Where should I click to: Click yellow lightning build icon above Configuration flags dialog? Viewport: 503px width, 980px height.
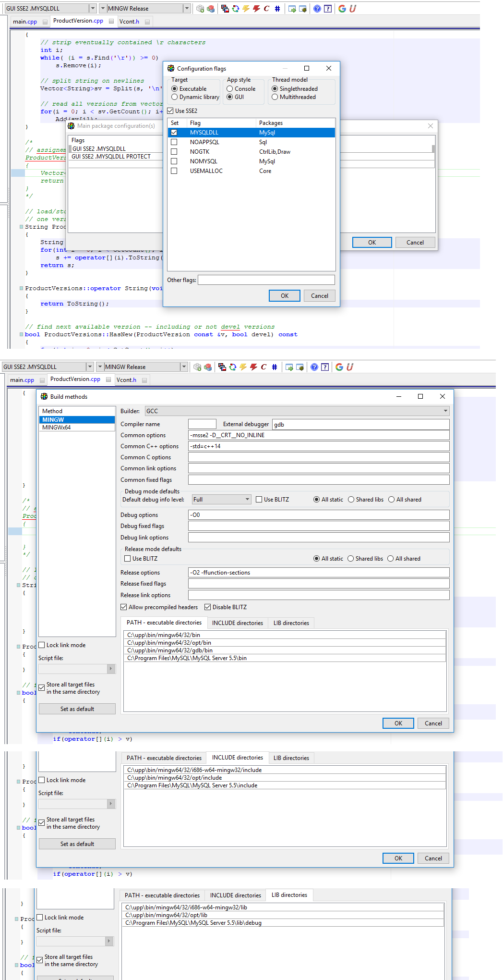coord(246,9)
